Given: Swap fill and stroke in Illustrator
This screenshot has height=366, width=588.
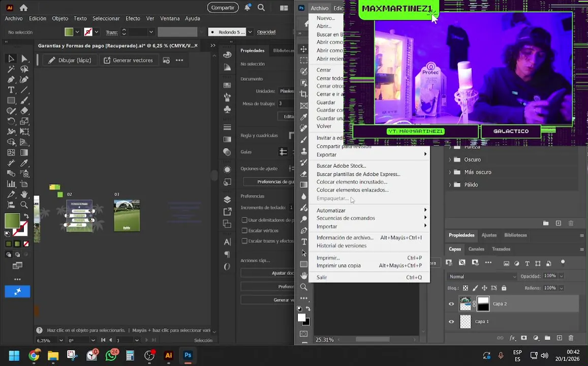Looking at the screenshot, I should pos(26,216).
